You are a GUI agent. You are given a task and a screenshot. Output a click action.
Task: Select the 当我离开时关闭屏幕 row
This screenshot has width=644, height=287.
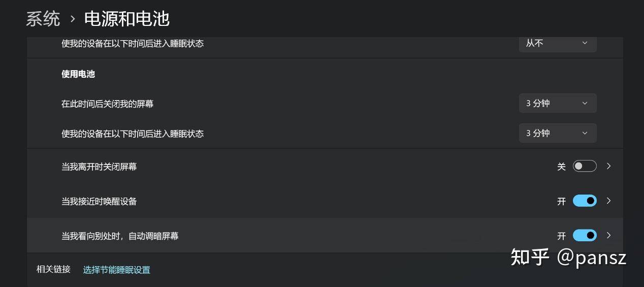tap(325, 166)
